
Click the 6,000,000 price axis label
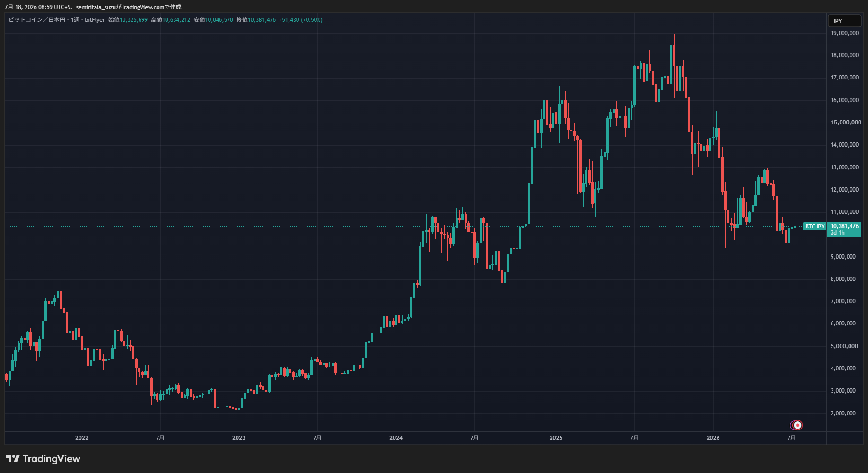(x=843, y=324)
